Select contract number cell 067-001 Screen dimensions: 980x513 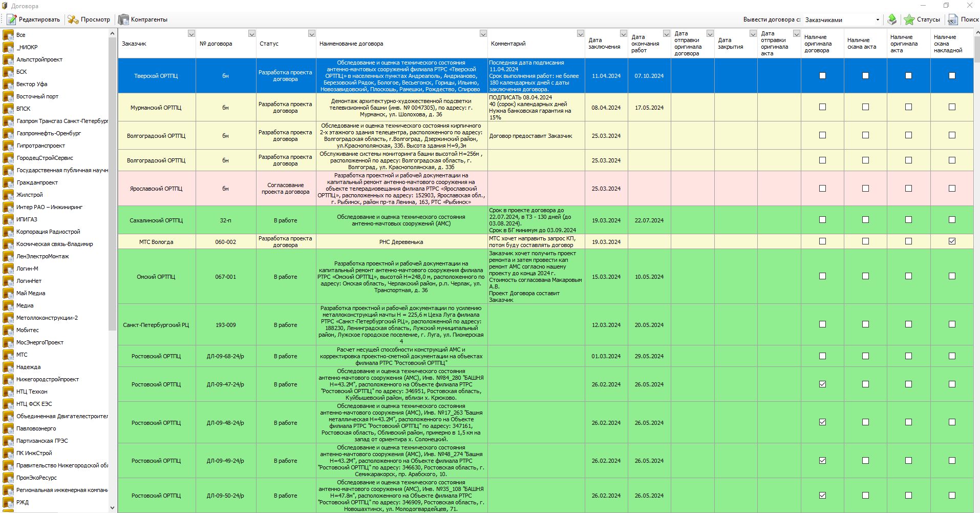tap(225, 277)
